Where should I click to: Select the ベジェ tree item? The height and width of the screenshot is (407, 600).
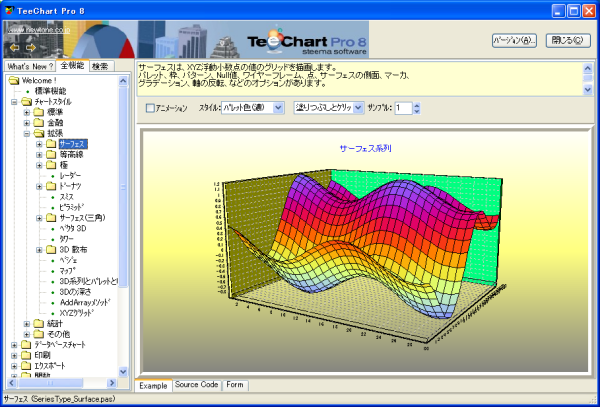click(x=68, y=260)
